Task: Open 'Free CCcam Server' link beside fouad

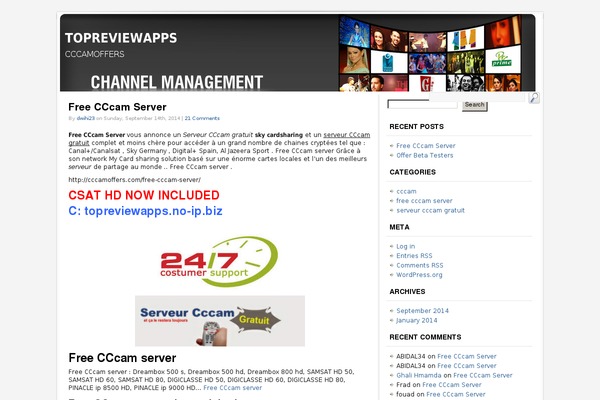Action: point(456,394)
